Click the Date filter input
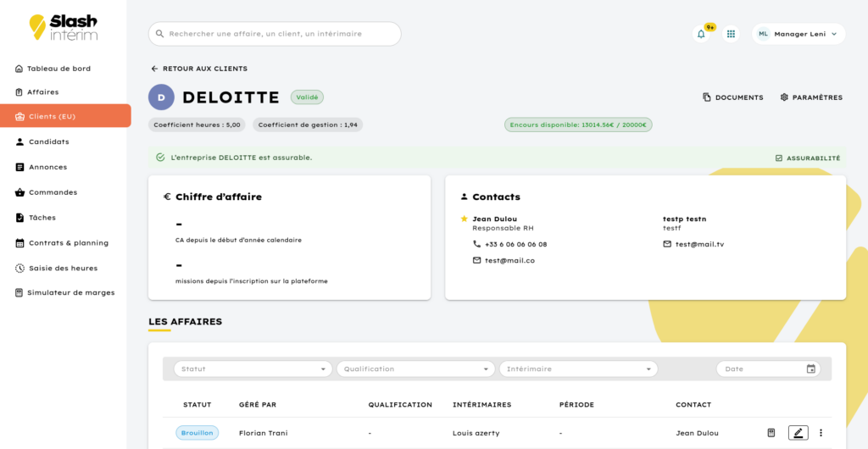The height and width of the screenshot is (449, 868). (x=768, y=369)
